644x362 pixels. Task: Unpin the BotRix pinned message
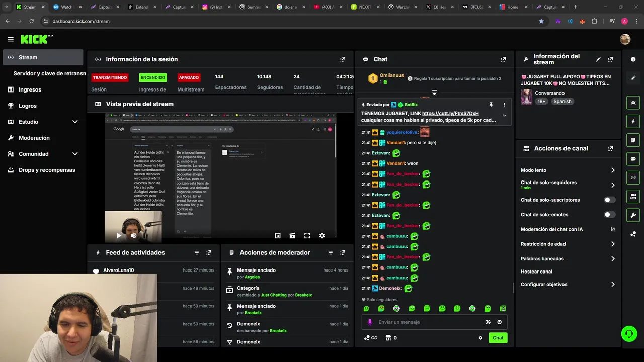point(491,105)
